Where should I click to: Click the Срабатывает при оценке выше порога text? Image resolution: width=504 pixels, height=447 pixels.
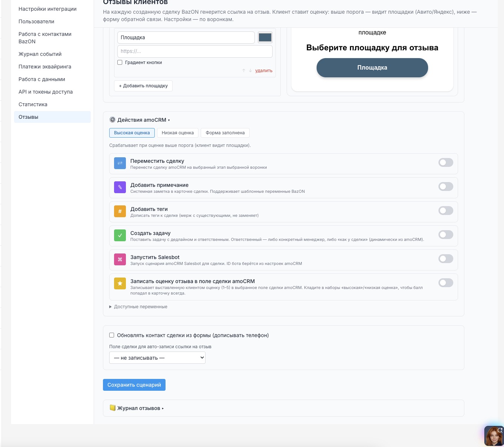click(180, 145)
